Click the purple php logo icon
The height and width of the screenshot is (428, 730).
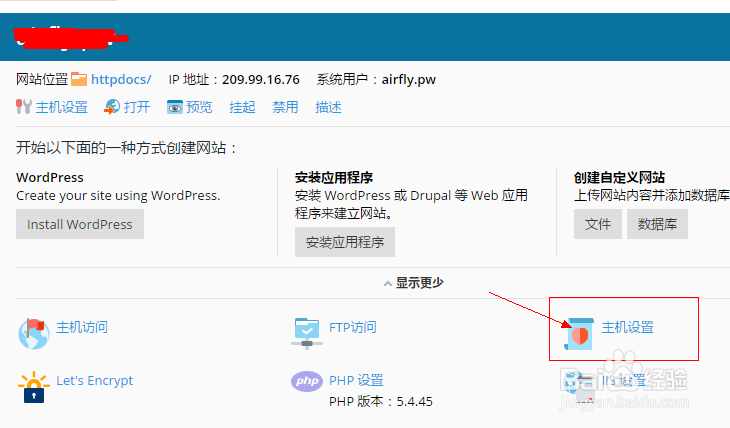click(x=307, y=381)
